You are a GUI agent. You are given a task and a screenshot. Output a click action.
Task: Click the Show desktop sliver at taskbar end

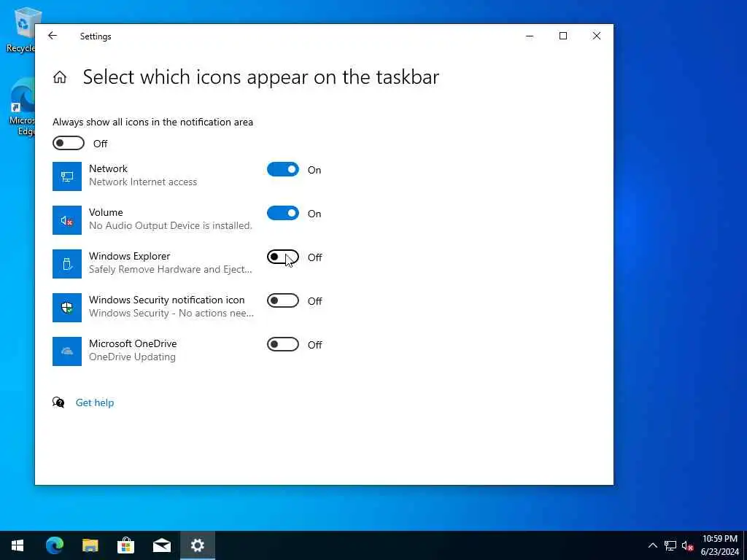pyautogui.click(x=745, y=545)
